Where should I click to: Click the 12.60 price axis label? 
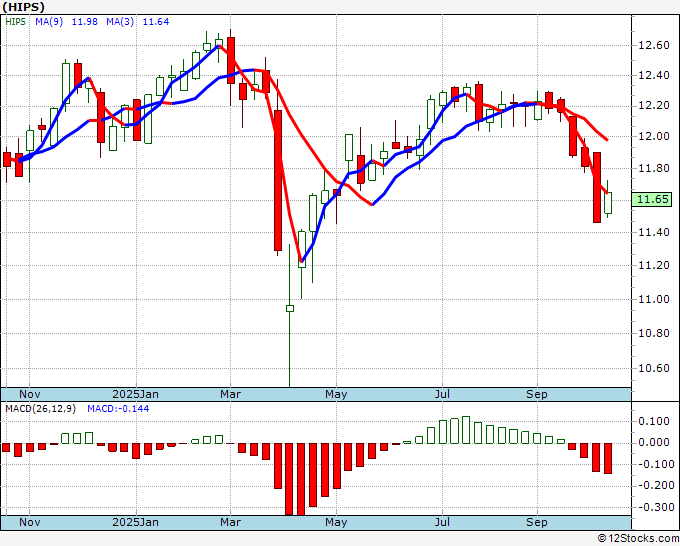click(654, 45)
